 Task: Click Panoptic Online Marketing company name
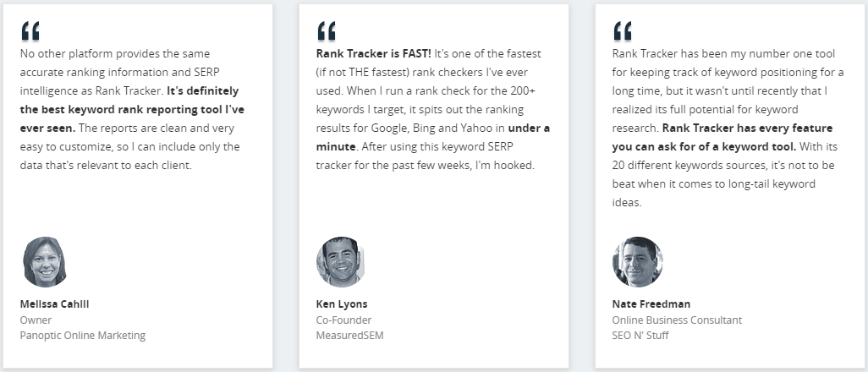tap(82, 335)
